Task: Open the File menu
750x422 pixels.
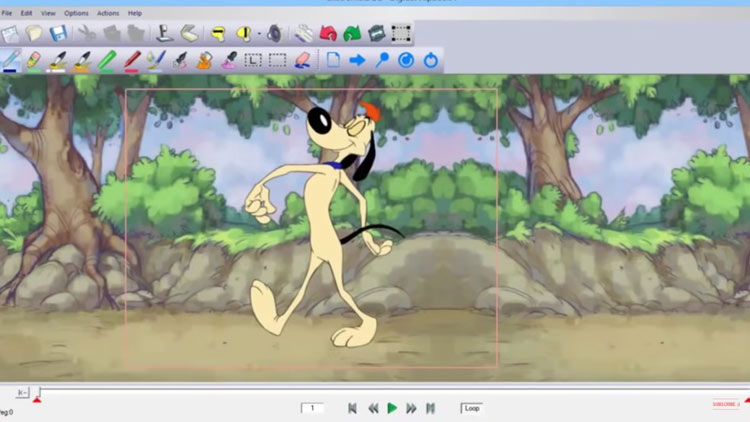Action: point(7,13)
